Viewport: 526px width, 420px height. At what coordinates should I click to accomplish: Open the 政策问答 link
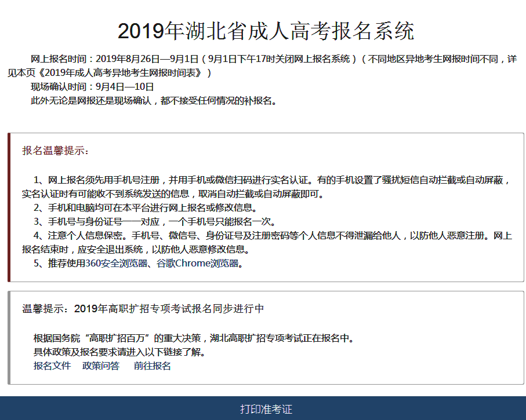point(101,366)
